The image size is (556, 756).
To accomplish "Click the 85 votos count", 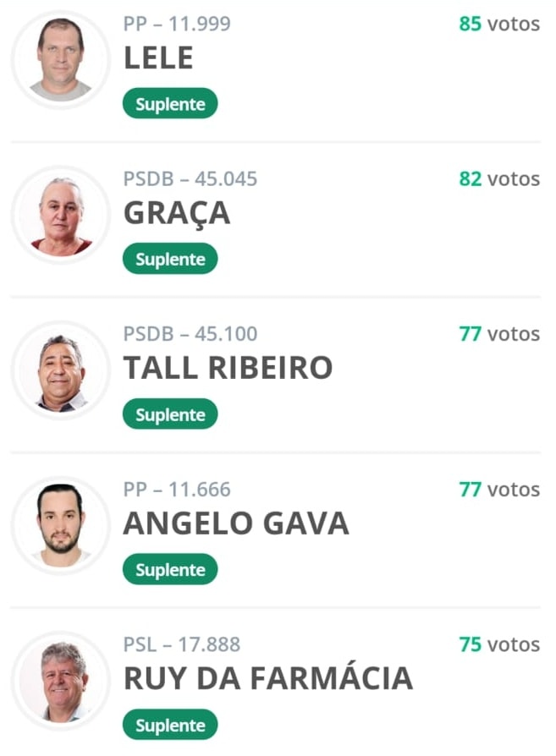I will pyautogui.click(x=499, y=24).
